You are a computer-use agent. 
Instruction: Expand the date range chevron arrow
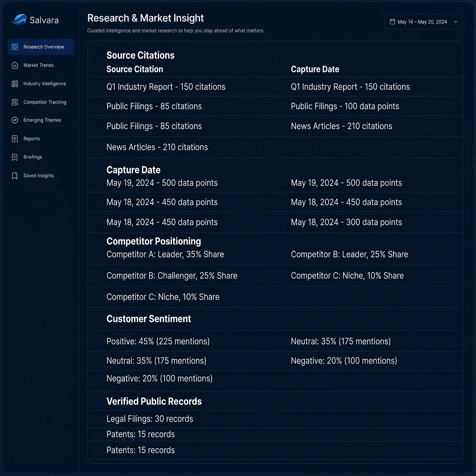[x=456, y=22]
